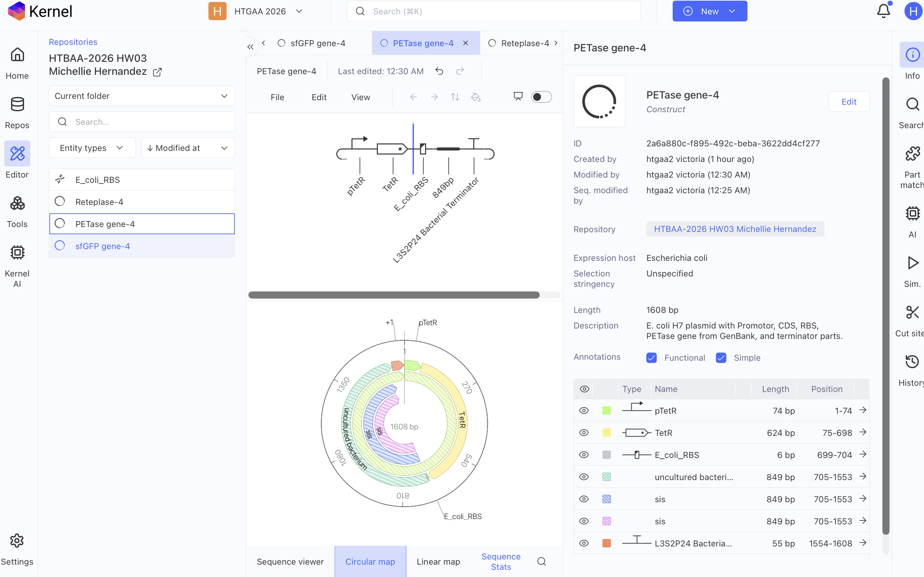The width and height of the screenshot is (924, 577).
Task: Open the History clock icon
Action: coord(913,361)
